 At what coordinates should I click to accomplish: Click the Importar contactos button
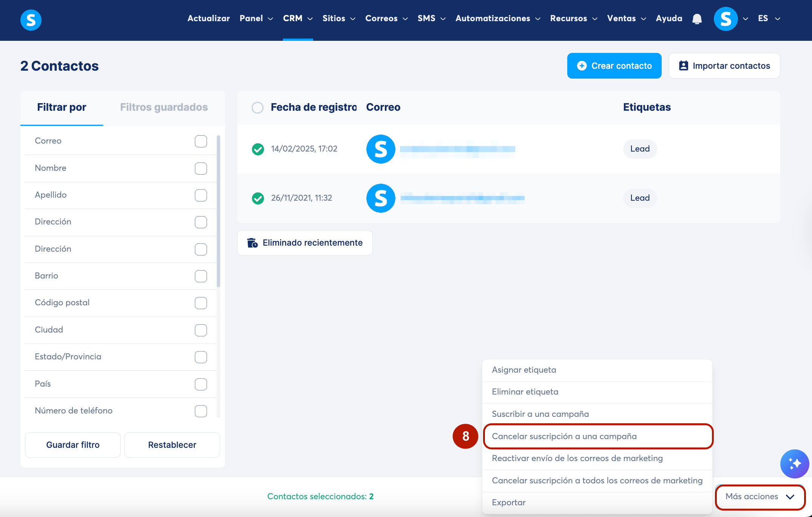point(724,66)
